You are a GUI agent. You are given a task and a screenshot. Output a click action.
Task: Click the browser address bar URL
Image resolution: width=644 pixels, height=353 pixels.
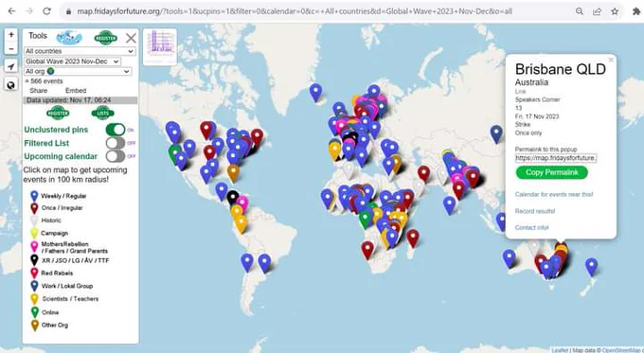tap(295, 11)
